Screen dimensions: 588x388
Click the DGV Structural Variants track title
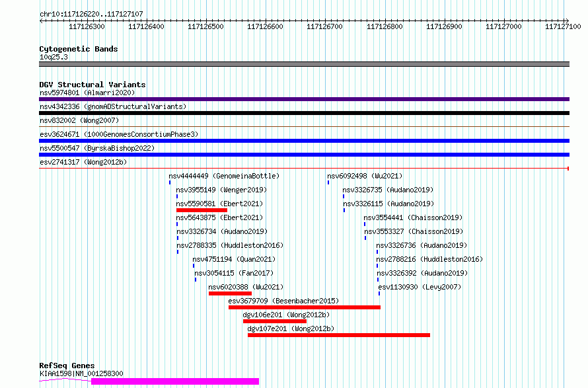(x=92, y=85)
